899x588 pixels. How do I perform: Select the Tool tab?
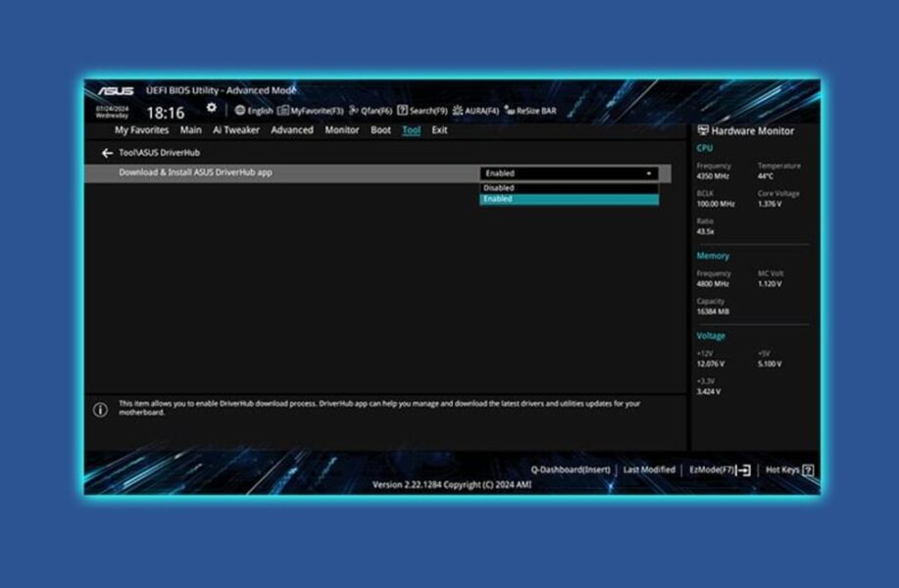click(x=411, y=130)
